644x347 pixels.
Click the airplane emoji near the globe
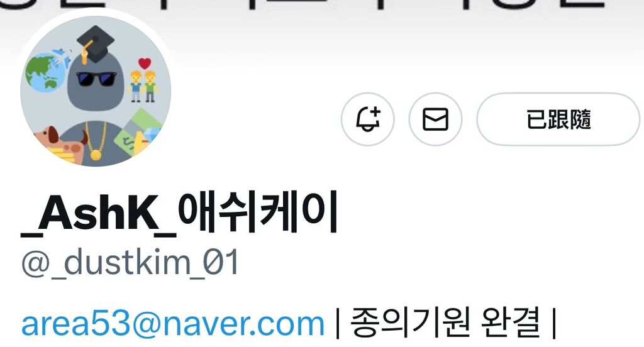coord(62,57)
